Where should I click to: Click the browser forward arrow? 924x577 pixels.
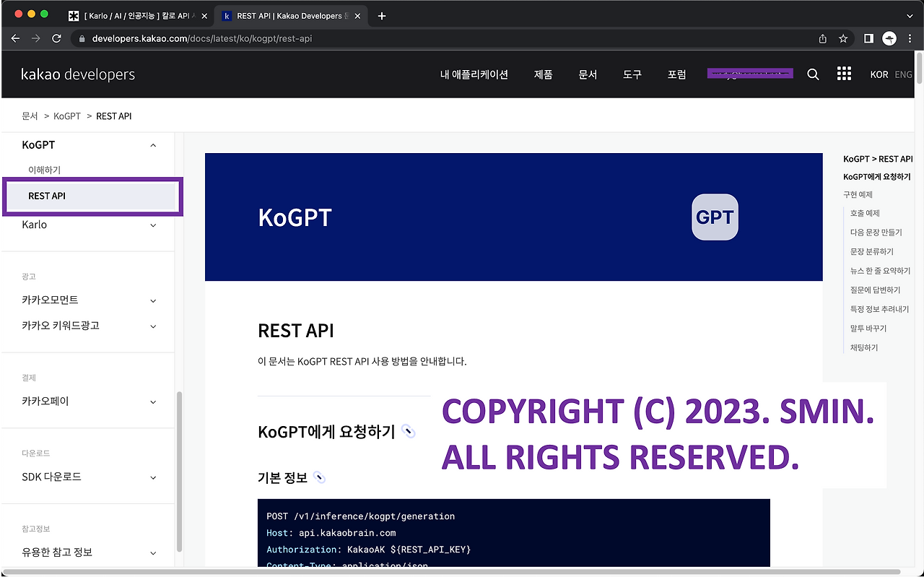pos(36,38)
